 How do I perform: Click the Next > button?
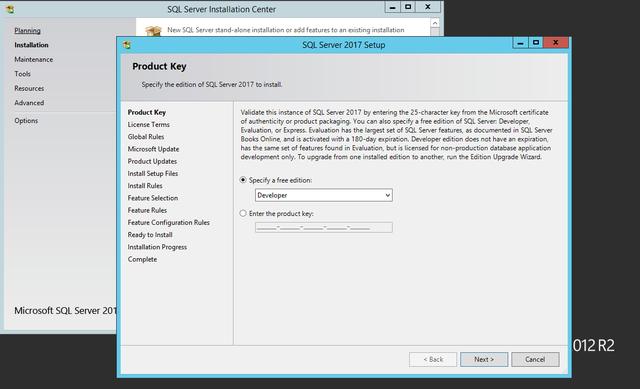[x=484, y=359]
